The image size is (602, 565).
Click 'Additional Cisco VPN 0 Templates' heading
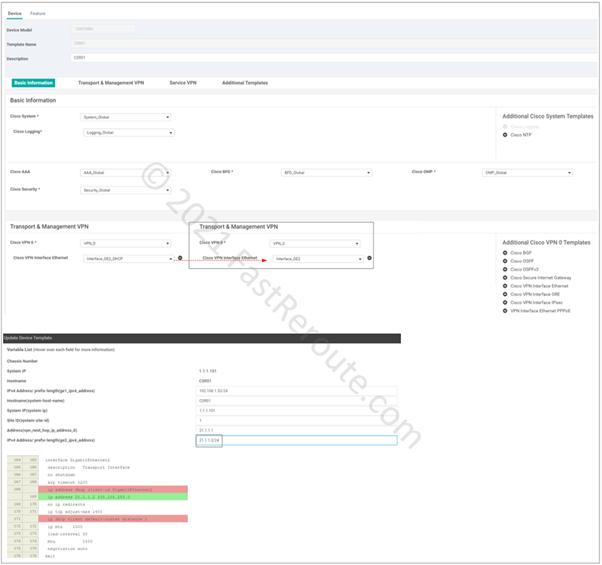[x=546, y=243]
